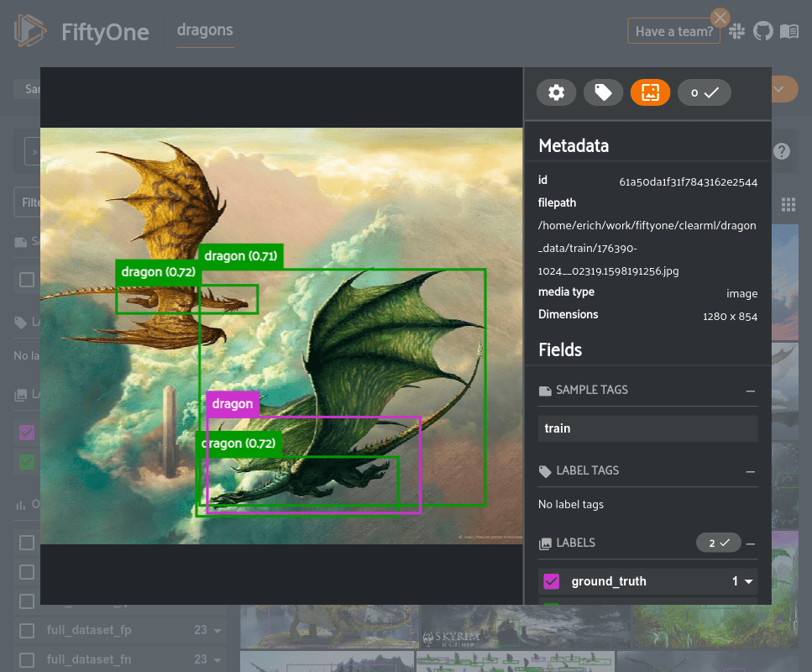The image size is (812, 672).
Task: Click the Fields heading
Action: [560, 349]
